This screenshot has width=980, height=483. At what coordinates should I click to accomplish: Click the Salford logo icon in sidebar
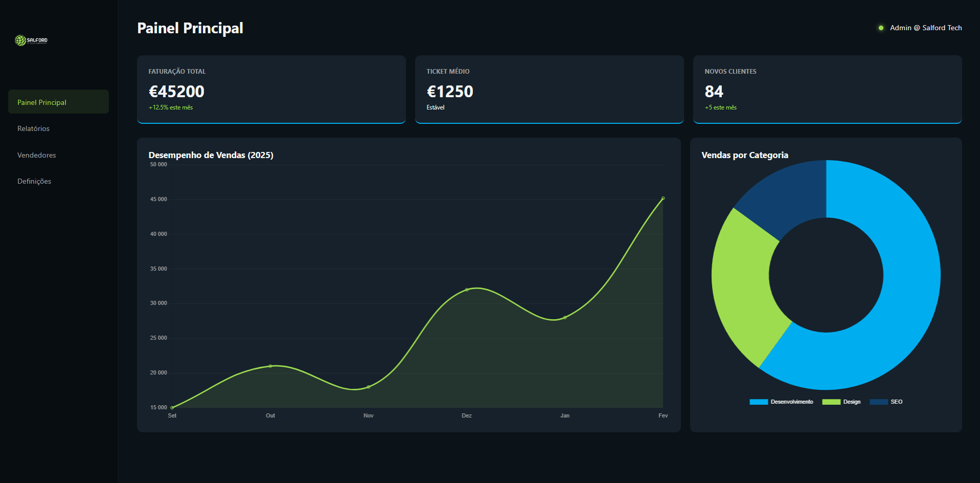[x=20, y=40]
